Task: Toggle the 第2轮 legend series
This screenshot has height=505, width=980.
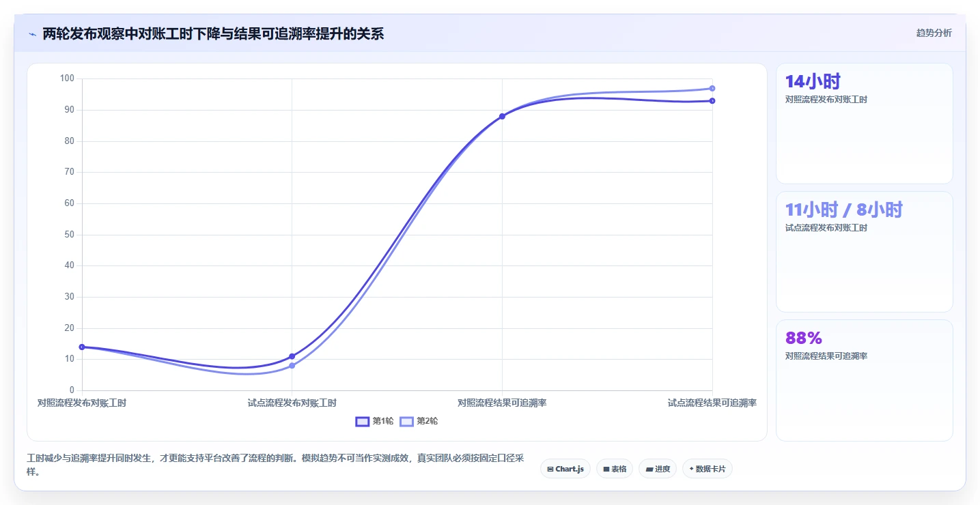Action: point(419,421)
